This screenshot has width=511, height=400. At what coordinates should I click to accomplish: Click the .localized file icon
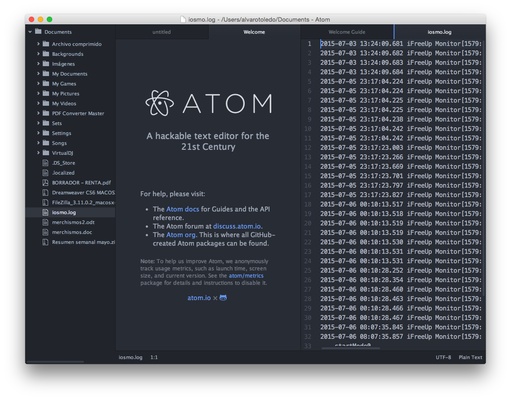click(x=45, y=173)
